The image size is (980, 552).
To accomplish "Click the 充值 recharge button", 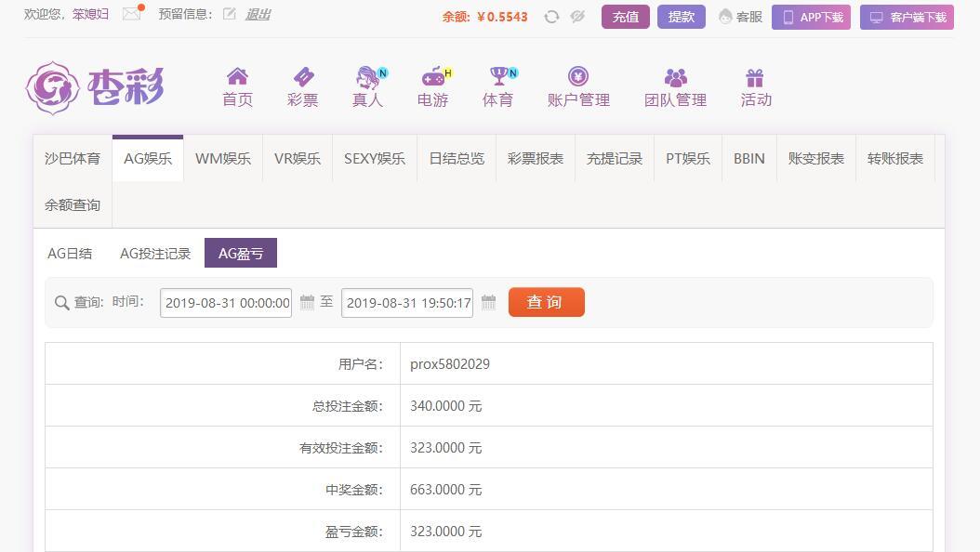I will pyautogui.click(x=625, y=17).
